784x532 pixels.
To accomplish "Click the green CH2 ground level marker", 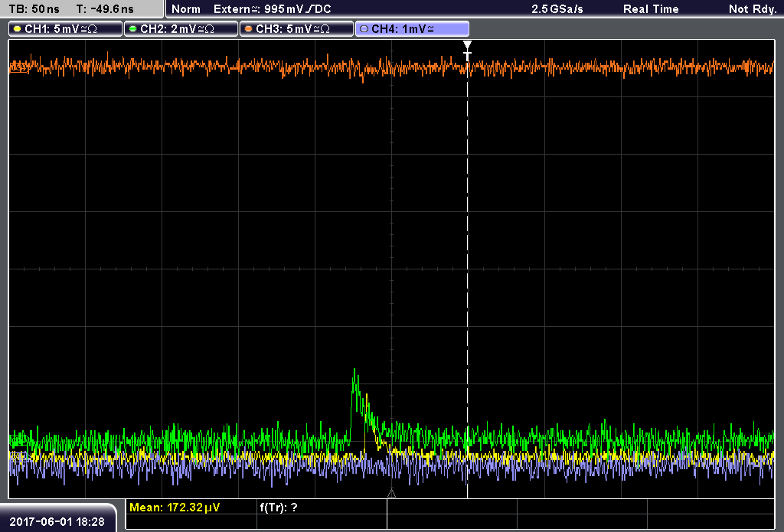I will pos(19,441).
